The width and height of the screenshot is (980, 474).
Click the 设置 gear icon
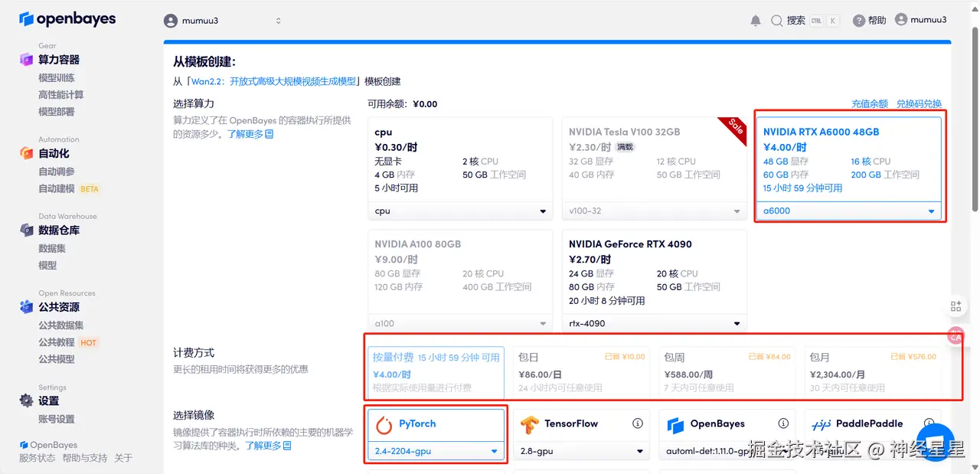click(27, 400)
